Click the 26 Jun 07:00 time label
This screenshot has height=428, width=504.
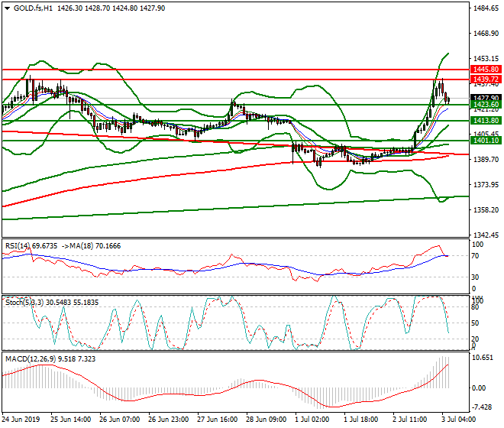coord(120,420)
